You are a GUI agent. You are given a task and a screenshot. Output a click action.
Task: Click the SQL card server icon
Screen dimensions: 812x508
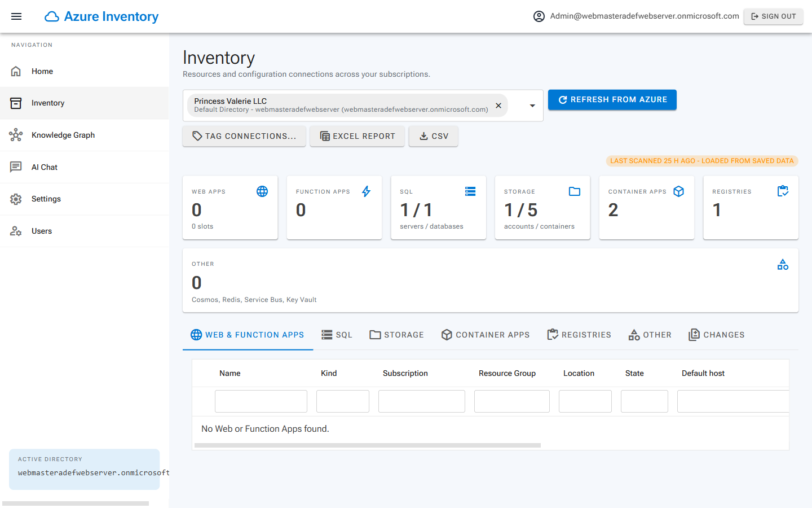[470, 191]
